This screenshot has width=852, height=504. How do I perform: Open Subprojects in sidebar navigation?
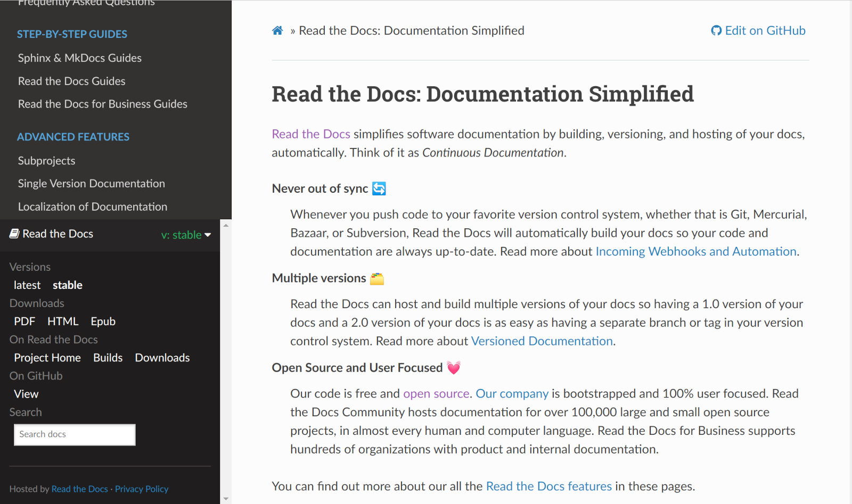(x=47, y=161)
